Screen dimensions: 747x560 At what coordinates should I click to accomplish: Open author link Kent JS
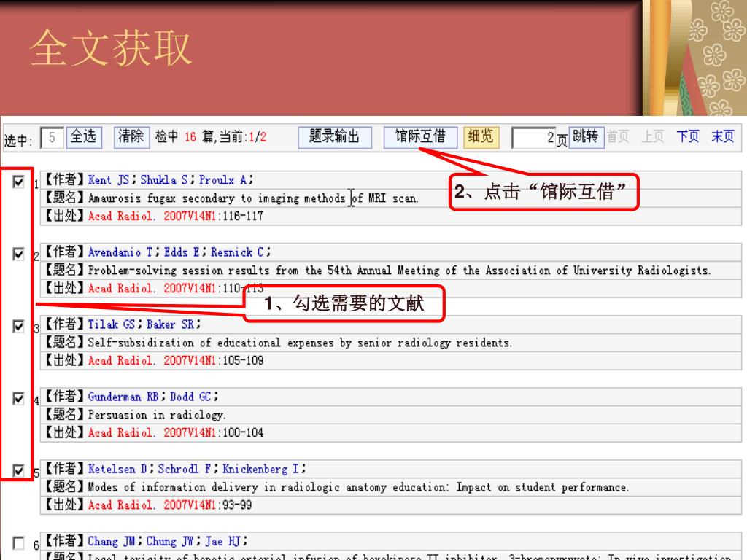pos(109,180)
